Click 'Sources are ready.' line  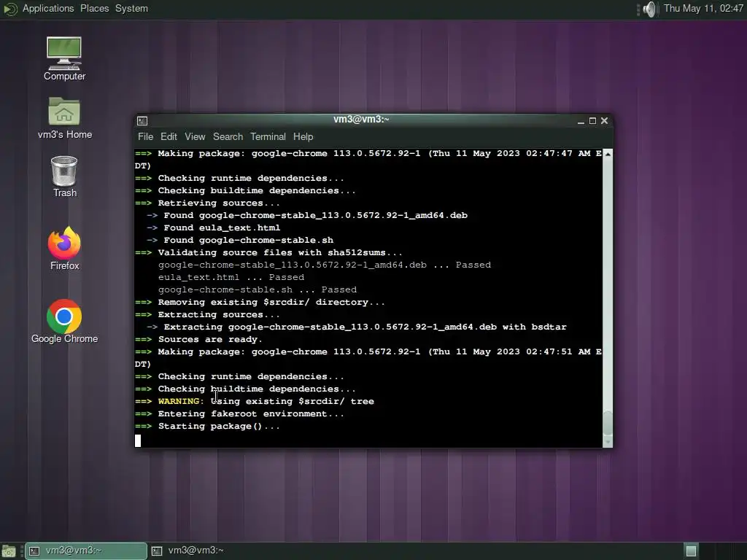click(x=198, y=340)
